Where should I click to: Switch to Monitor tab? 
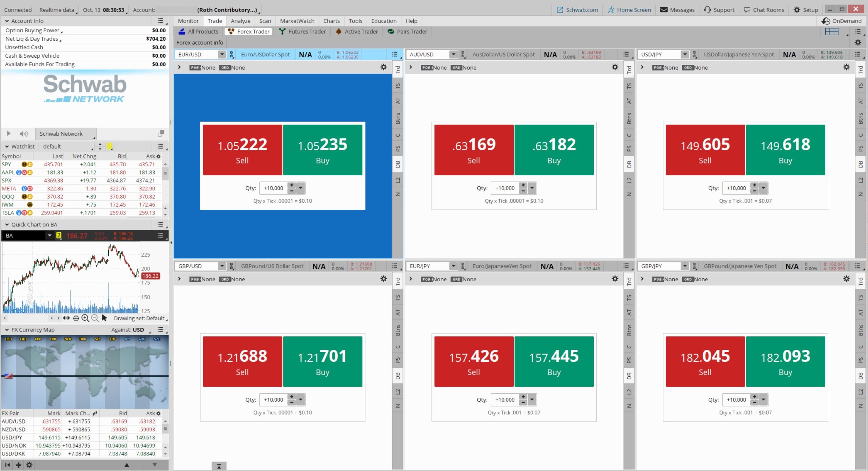188,21
